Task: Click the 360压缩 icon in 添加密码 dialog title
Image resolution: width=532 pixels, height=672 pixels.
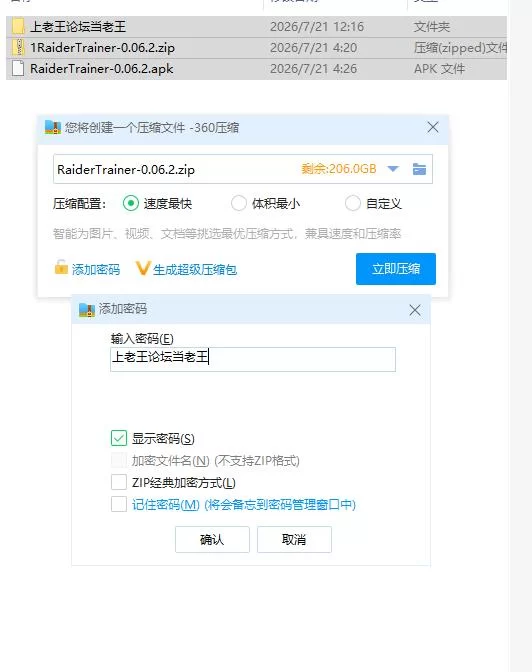Action: click(x=87, y=309)
